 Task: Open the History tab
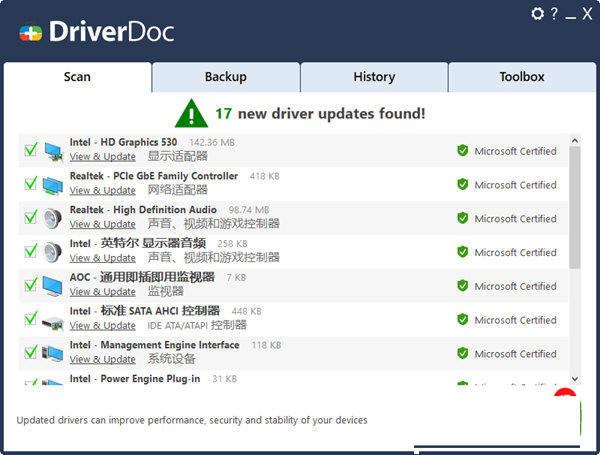click(374, 77)
